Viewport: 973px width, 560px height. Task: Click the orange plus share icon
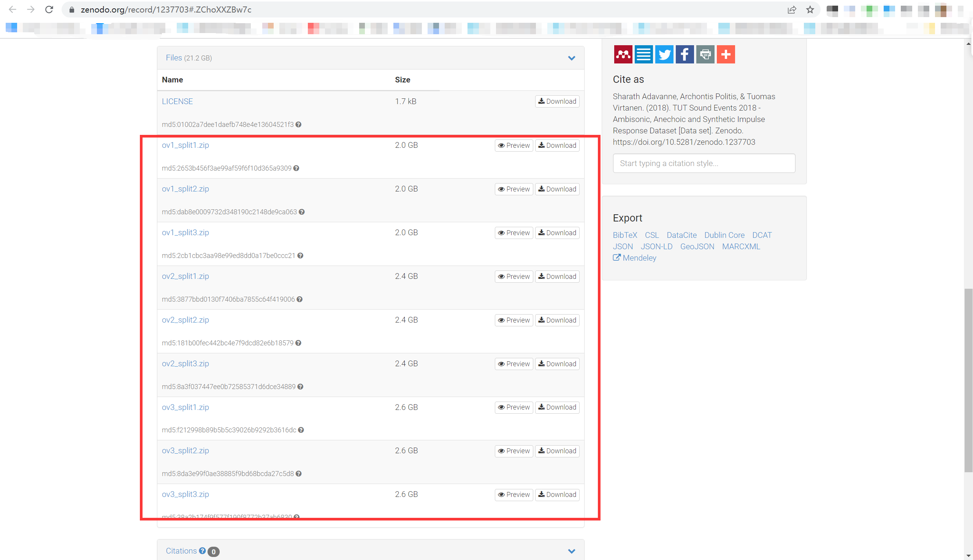pos(726,54)
